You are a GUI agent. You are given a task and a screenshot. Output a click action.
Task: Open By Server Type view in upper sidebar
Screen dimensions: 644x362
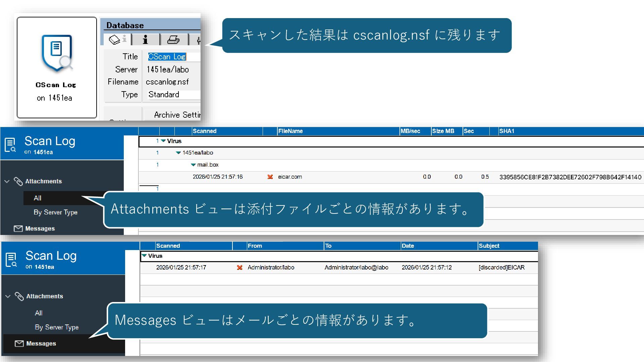[x=55, y=212]
